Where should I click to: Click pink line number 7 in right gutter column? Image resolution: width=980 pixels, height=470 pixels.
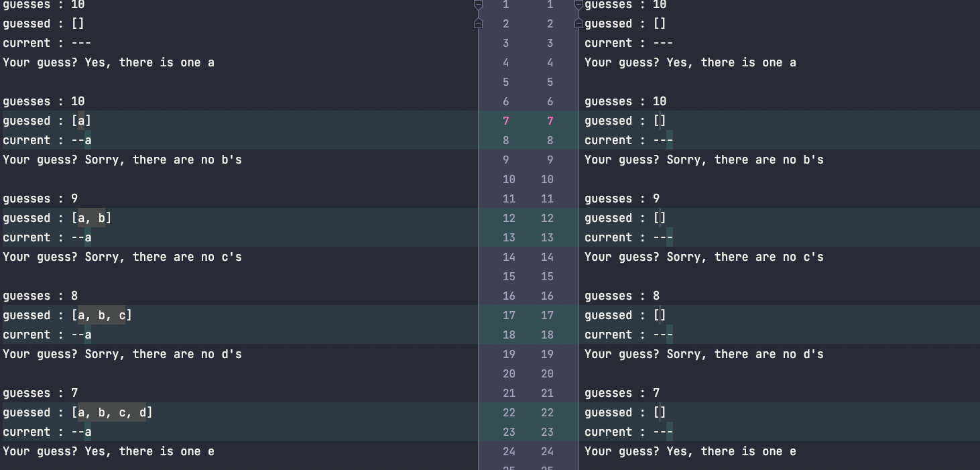tap(550, 121)
